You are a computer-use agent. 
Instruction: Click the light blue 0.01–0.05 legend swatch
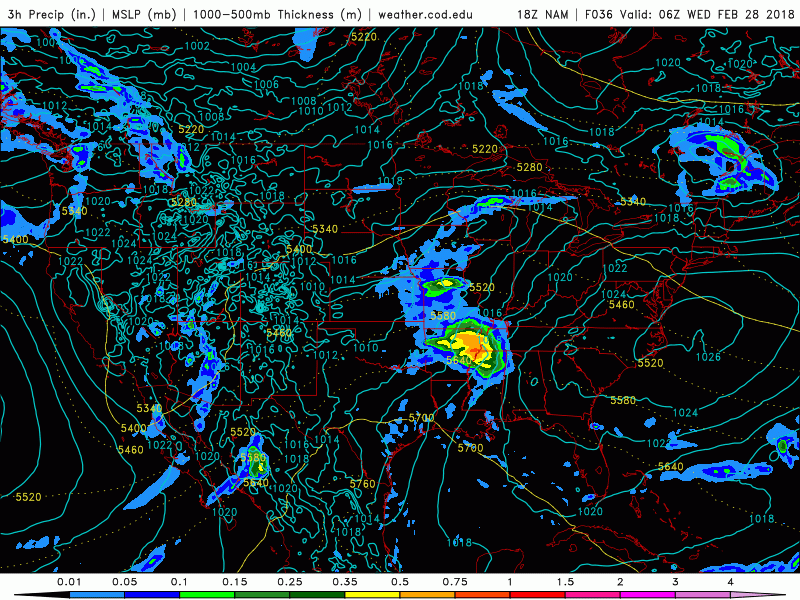pyautogui.click(x=97, y=594)
